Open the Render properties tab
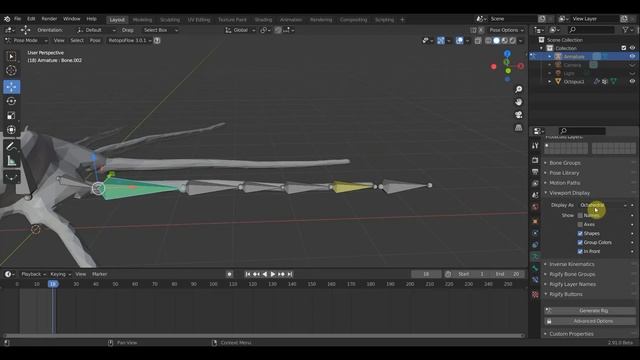 pyautogui.click(x=535, y=160)
